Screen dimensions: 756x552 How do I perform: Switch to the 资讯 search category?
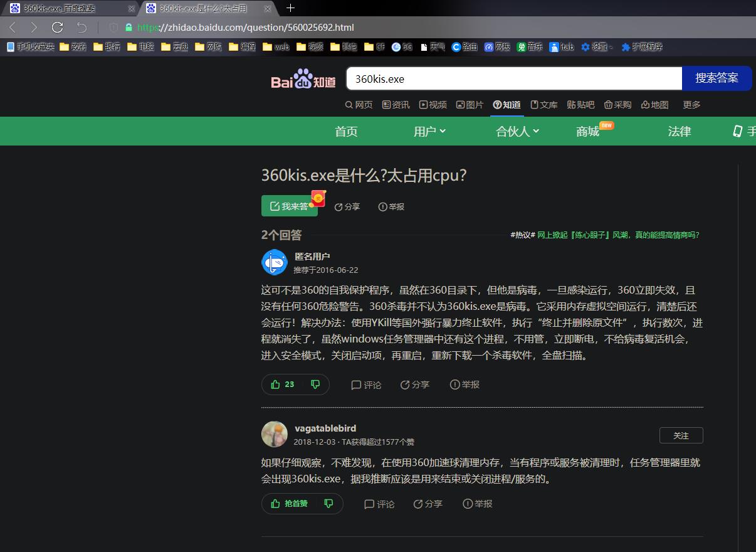pos(396,105)
